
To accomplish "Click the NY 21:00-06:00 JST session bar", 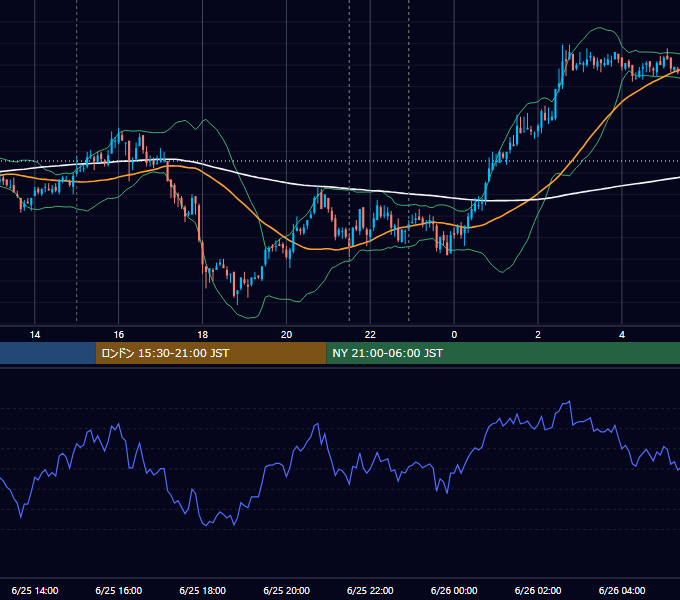I will point(503,353).
